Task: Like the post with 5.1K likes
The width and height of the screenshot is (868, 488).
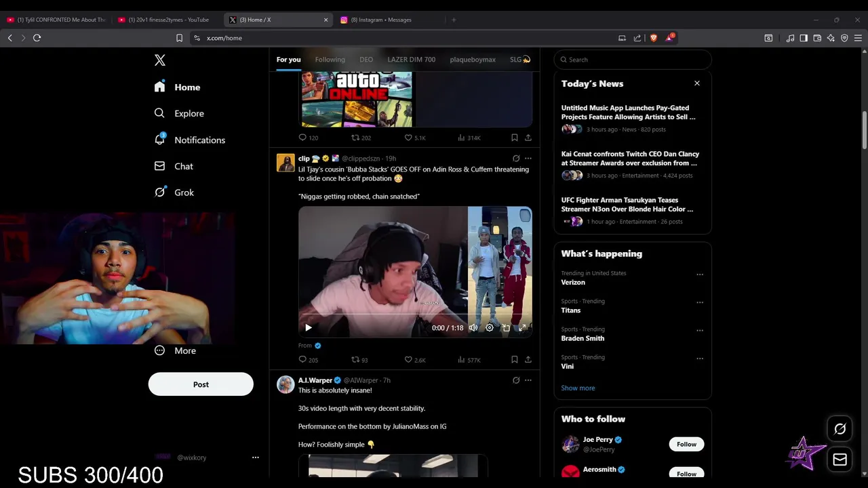Action: [415, 138]
